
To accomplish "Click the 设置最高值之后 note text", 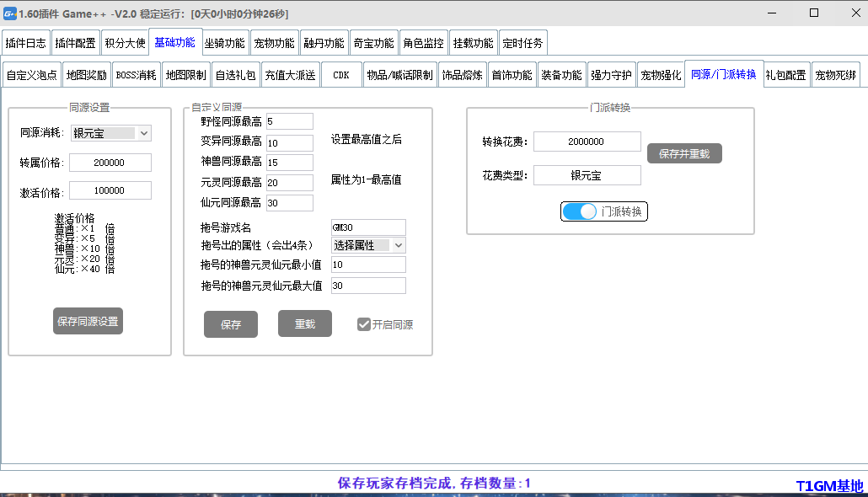I will 367,140.
